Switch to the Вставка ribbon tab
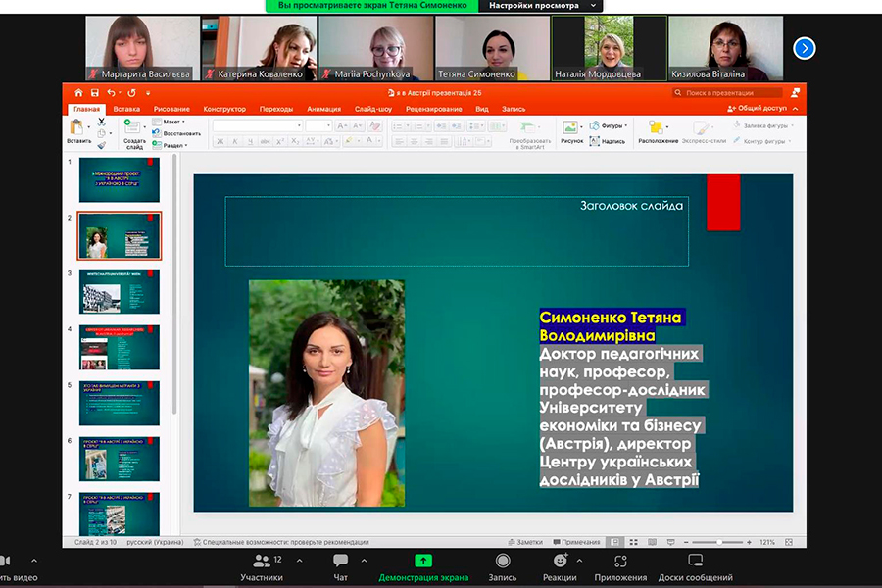Image resolution: width=882 pixels, height=588 pixels. click(126, 109)
